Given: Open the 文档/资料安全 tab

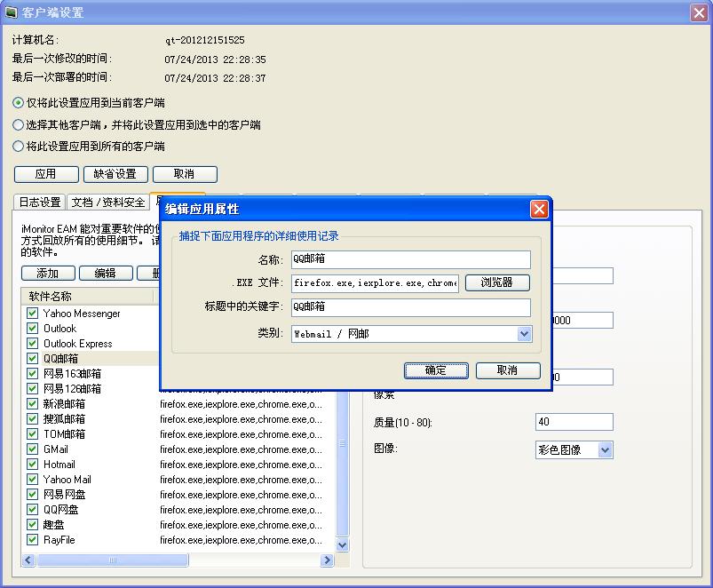Looking at the screenshot, I should 107,203.
